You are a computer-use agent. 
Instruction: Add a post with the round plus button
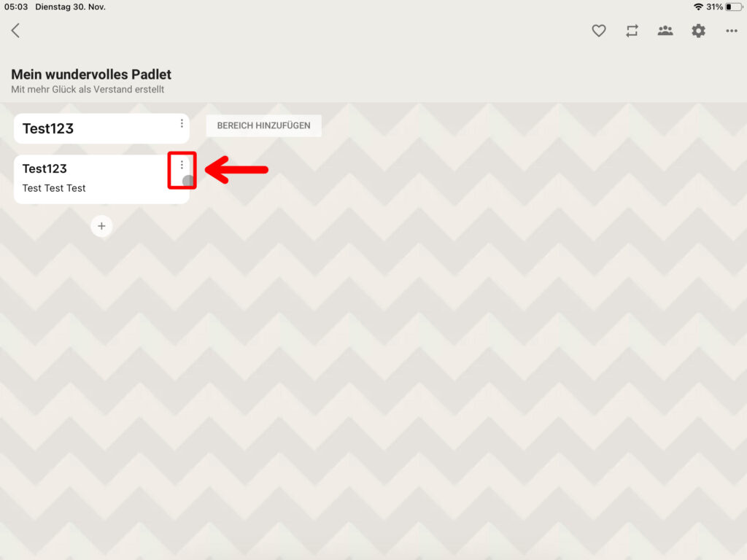coord(101,226)
